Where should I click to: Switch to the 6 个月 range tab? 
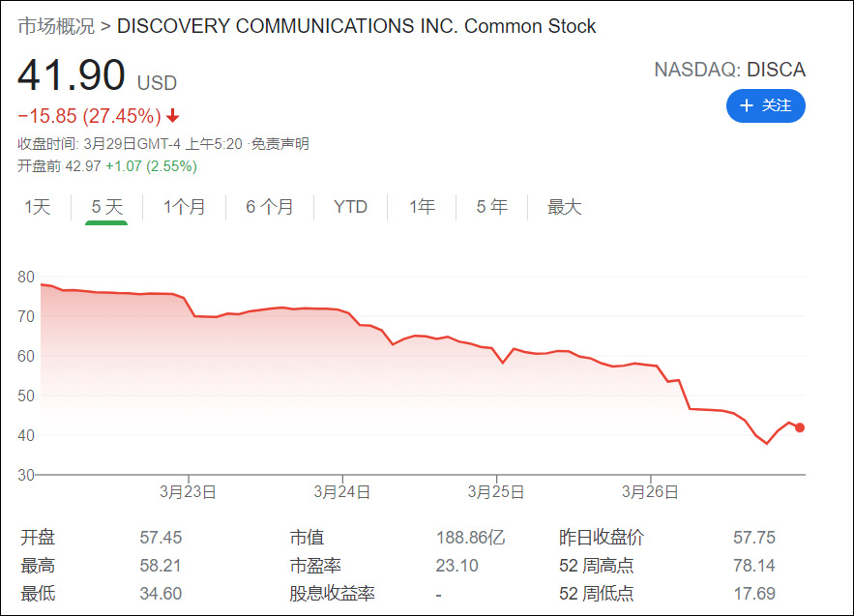269,207
